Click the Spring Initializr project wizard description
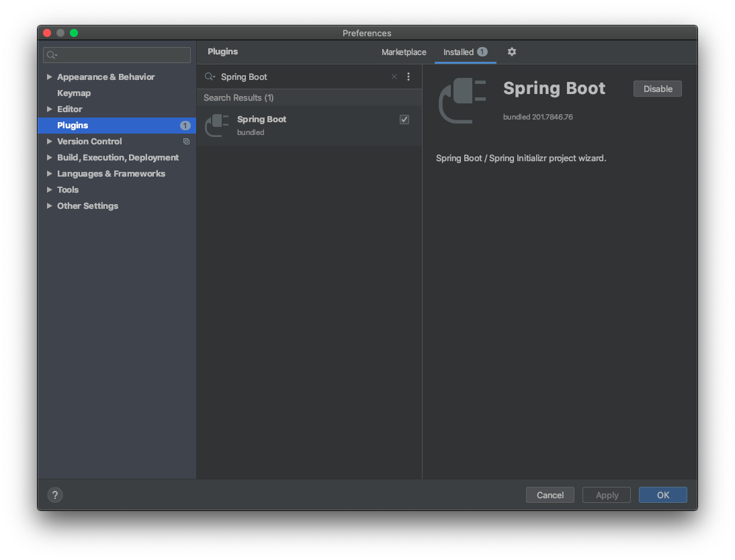The image size is (735, 560). click(x=521, y=158)
